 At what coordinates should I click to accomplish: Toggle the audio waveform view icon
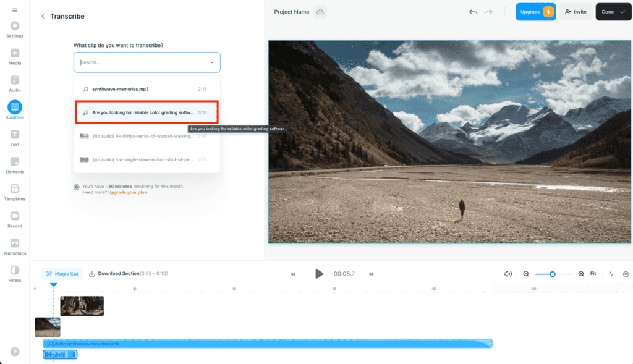point(611,274)
